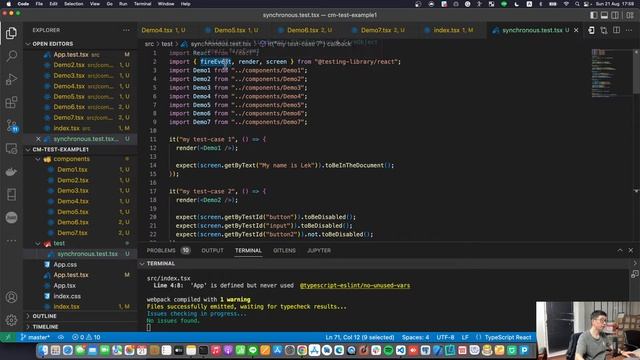Click Spaces: 4 indentation setting
This screenshot has height=360, width=640.
coord(415,337)
